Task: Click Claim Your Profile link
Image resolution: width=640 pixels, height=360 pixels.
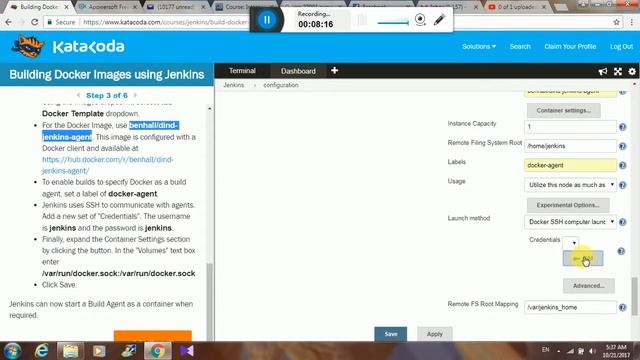Action: (x=570, y=47)
